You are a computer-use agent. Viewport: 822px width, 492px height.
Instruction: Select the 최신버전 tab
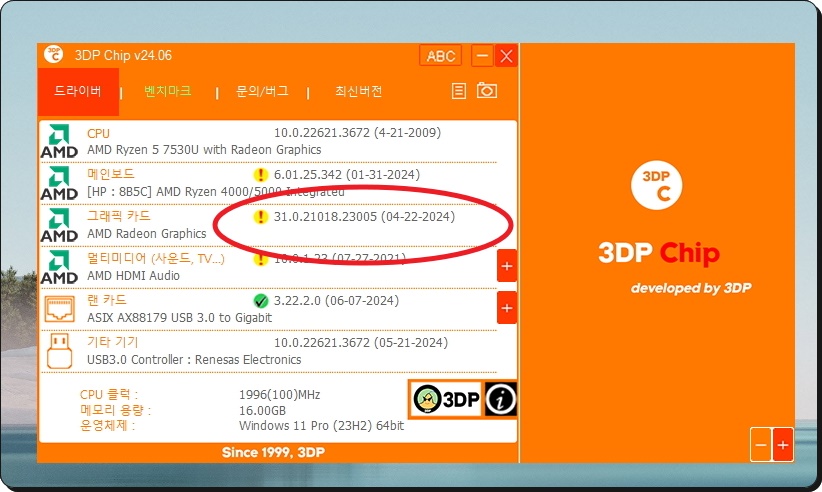pyautogui.click(x=359, y=91)
